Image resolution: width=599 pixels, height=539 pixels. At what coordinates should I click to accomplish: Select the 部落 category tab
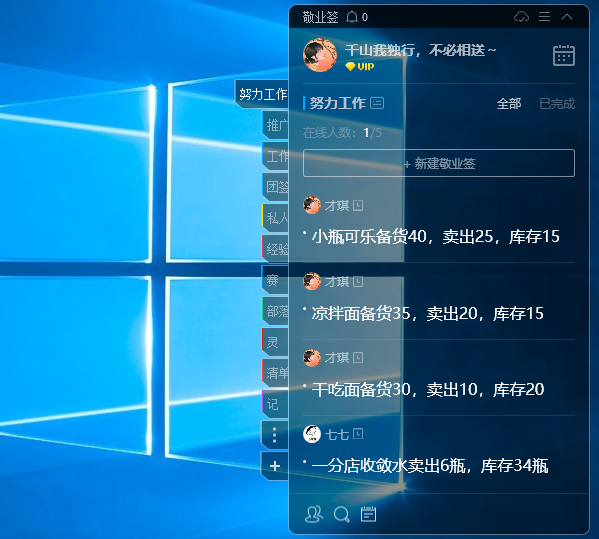(276, 311)
